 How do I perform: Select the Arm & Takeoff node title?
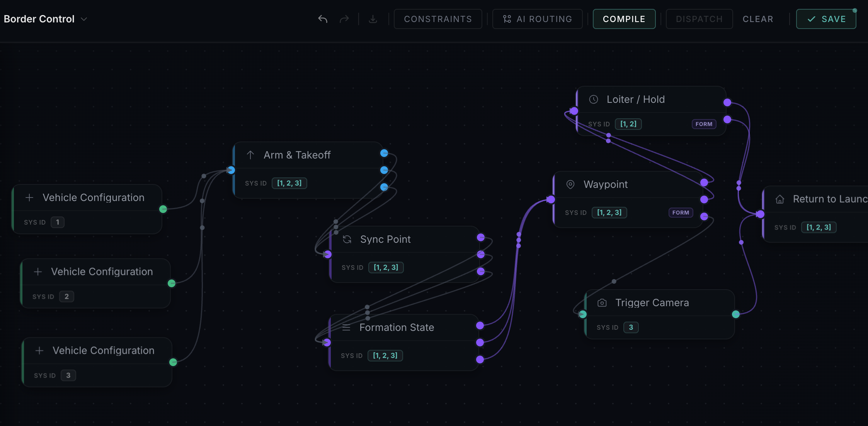tap(297, 155)
